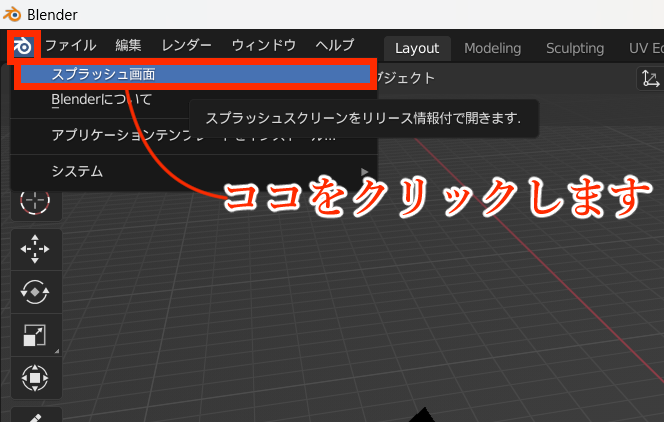Switch to the Sculpting workspace tab
Screen dimensions: 664x422
tap(575, 48)
